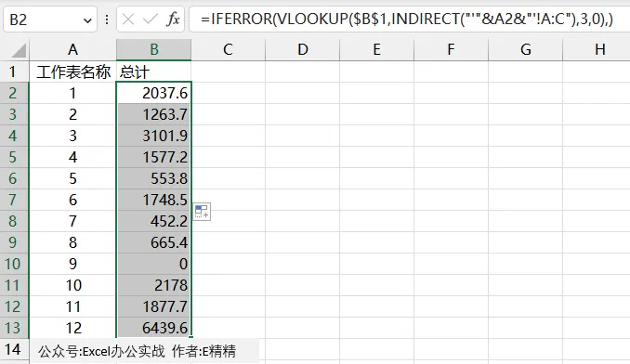Select column E header
This screenshot has width=630, height=364.
[376, 50]
